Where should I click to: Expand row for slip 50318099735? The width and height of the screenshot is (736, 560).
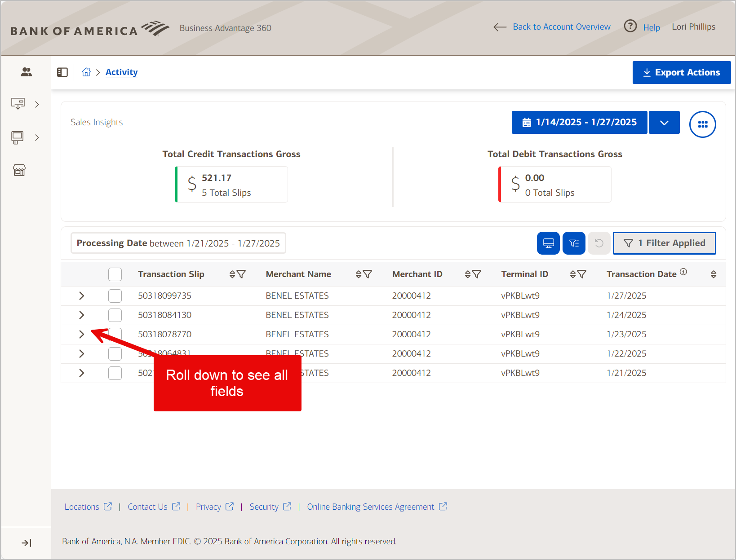click(81, 295)
